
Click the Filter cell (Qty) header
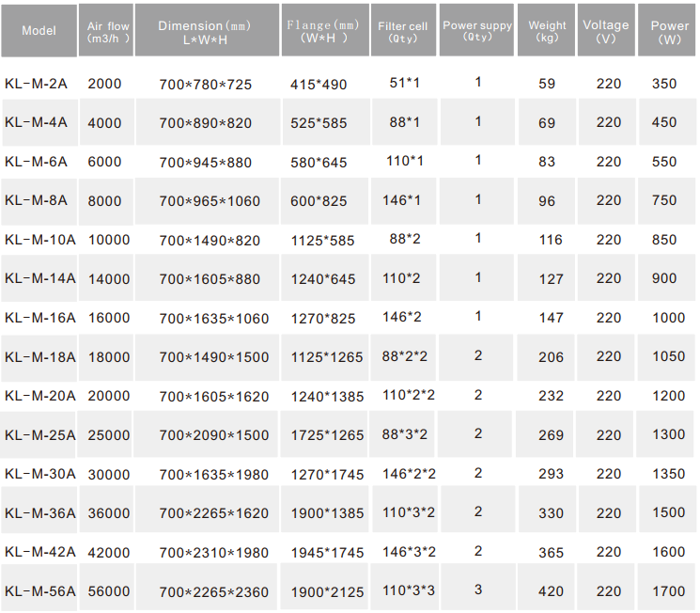coord(403,32)
